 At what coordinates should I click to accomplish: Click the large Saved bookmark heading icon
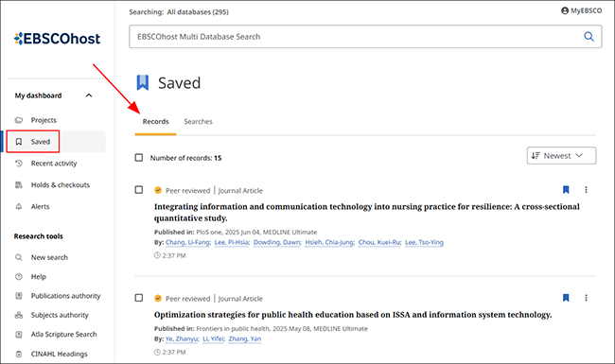143,82
